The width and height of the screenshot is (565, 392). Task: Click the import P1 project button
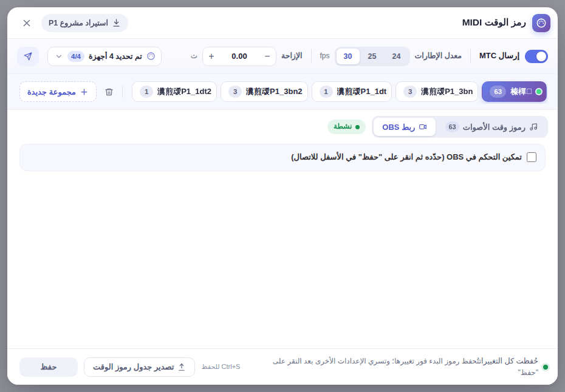(84, 23)
